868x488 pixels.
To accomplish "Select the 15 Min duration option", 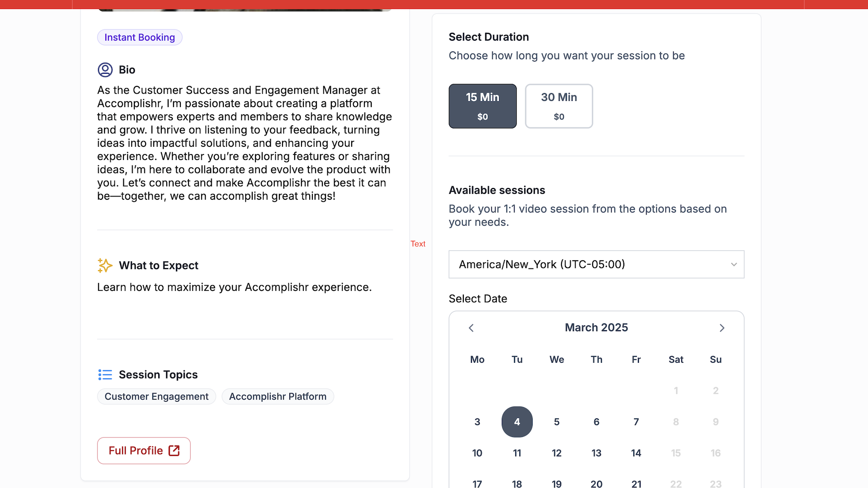I will click(x=482, y=106).
